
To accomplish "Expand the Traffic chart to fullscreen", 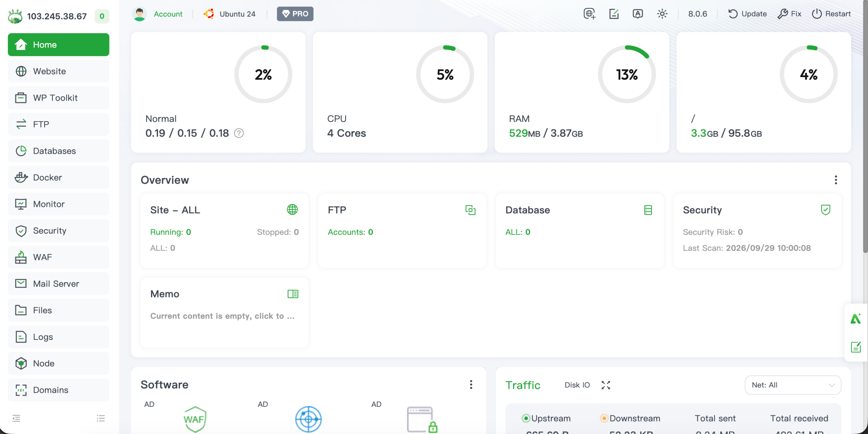I will tap(606, 385).
